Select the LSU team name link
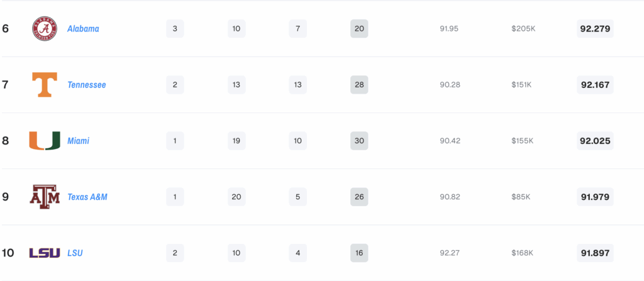Image resolution: width=644 pixels, height=281 pixels. (75, 253)
